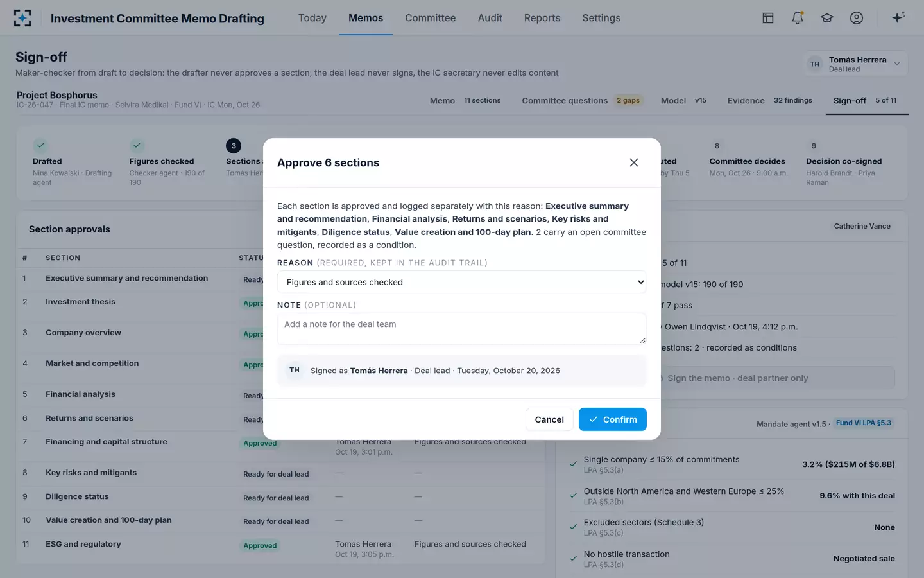This screenshot has width=924, height=578.
Task: Click the TH avatar in signature line
Action: click(x=295, y=370)
